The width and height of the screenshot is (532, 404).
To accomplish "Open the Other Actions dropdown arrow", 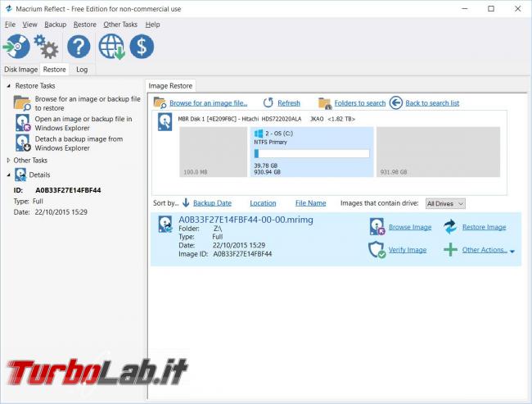I will [x=512, y=252].
